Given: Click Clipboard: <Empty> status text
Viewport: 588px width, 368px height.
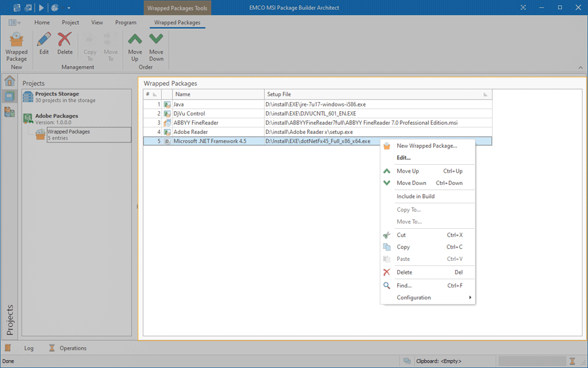Looking at the screenshot, I should pyautogui.click(x=439, y=361).
